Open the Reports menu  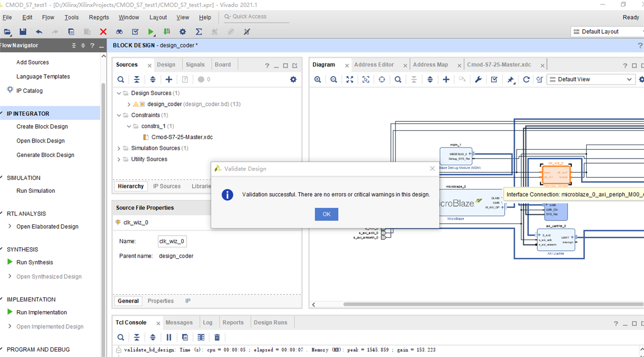99,17
